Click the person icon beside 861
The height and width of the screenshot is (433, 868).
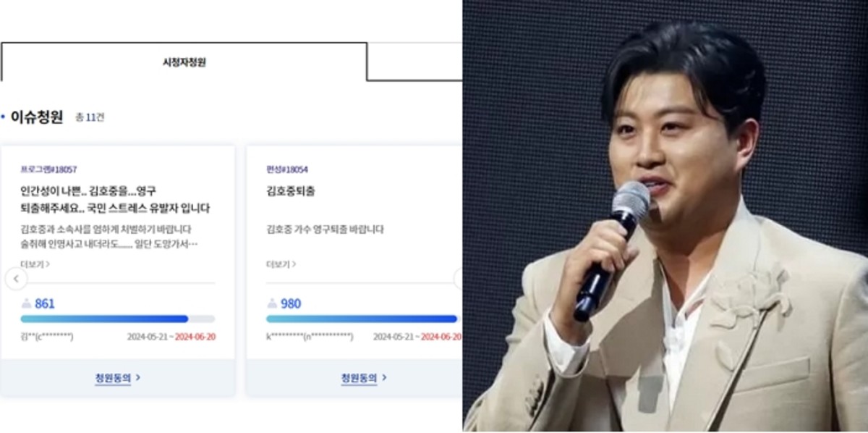26,304
